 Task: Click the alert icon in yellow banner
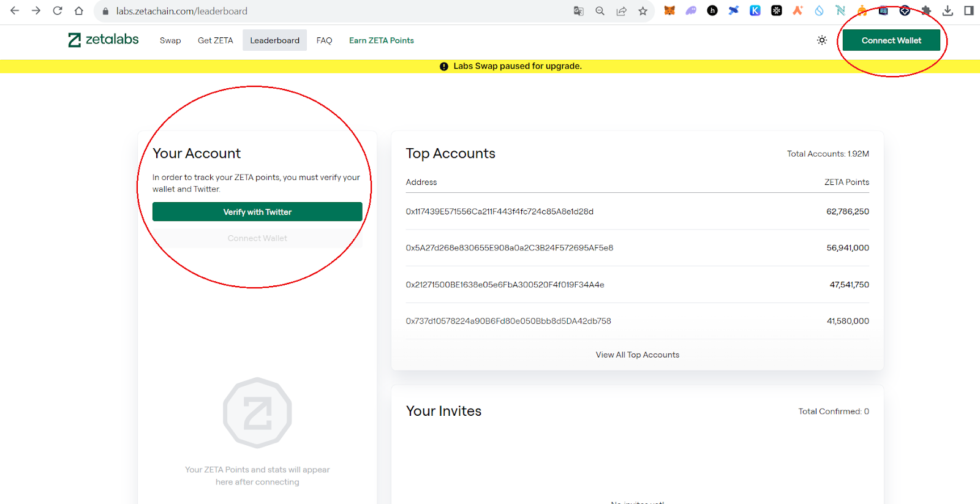(444, 66)
